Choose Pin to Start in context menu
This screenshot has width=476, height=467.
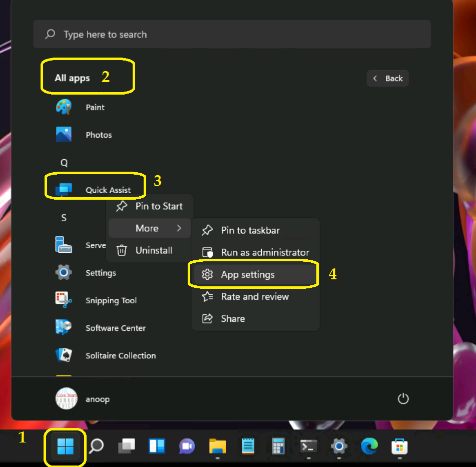coord(150,206)
